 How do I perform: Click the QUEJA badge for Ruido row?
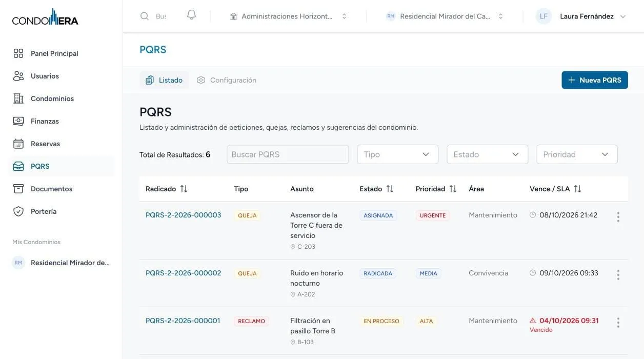coord(247,273)
